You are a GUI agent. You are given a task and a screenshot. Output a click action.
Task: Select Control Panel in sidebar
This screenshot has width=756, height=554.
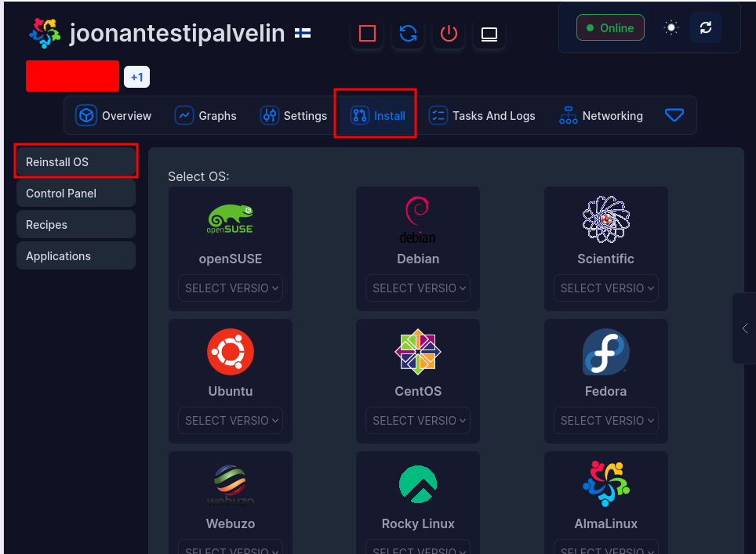pyautogui.click(x=76, y=194)
